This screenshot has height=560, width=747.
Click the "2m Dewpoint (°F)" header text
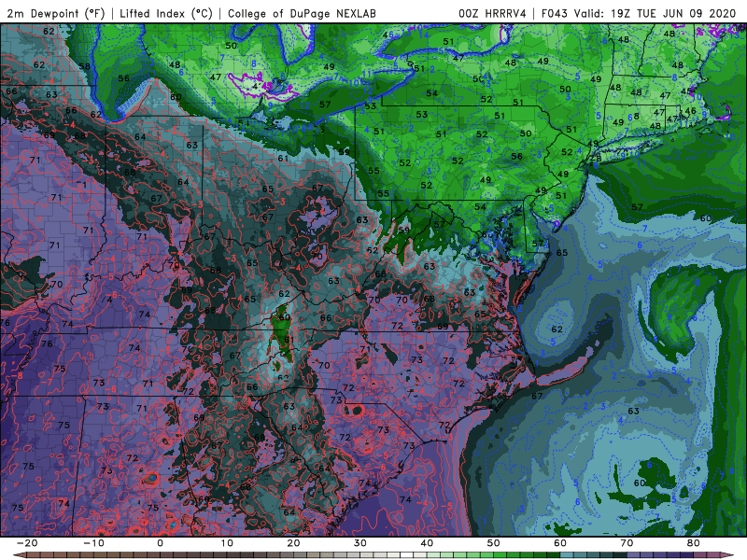pos(55,14)
